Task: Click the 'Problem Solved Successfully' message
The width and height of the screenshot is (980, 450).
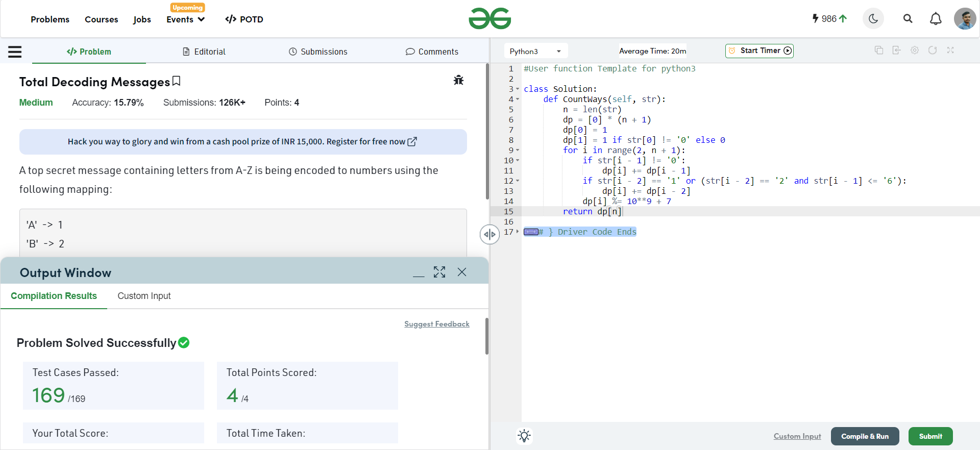Action: 103,343
